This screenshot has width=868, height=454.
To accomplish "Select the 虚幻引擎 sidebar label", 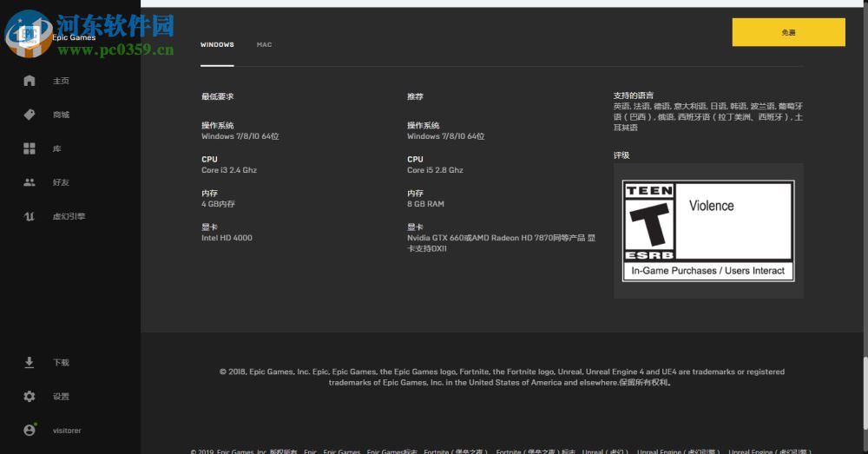I will tap(69, 216).
